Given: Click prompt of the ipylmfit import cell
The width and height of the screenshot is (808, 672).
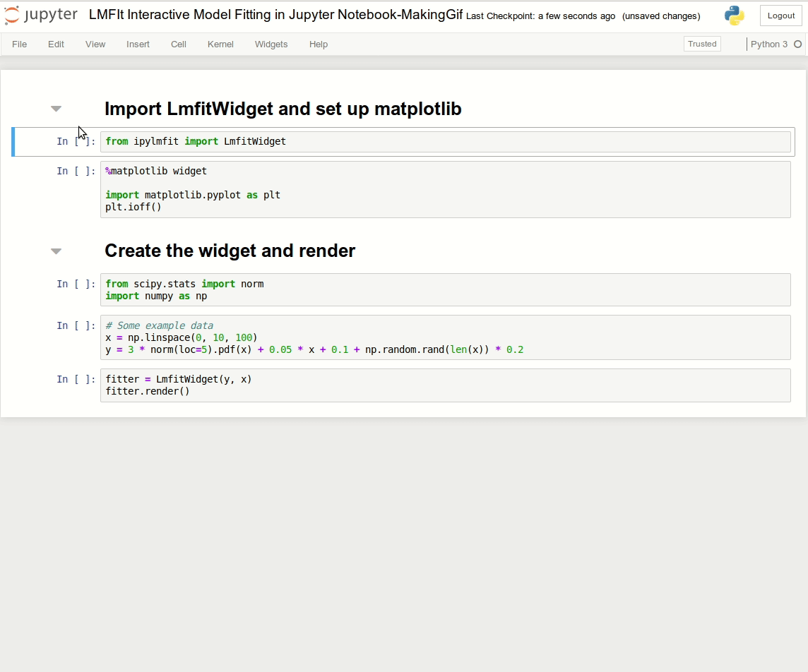Looking at the screenshot, I should [76, 141].
